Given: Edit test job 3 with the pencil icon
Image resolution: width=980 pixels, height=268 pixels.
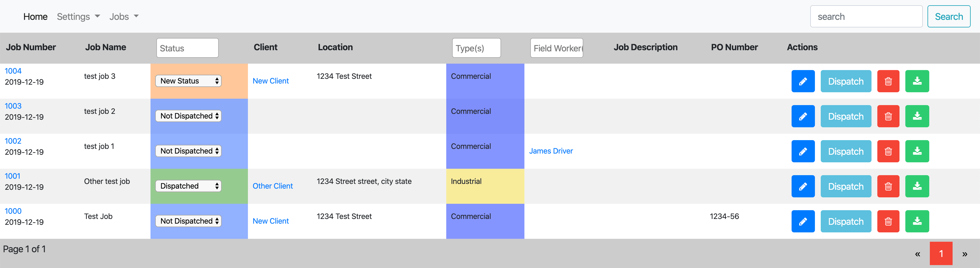Looking at the screenshot, I should pyautogui.click(x=803, y=81).
